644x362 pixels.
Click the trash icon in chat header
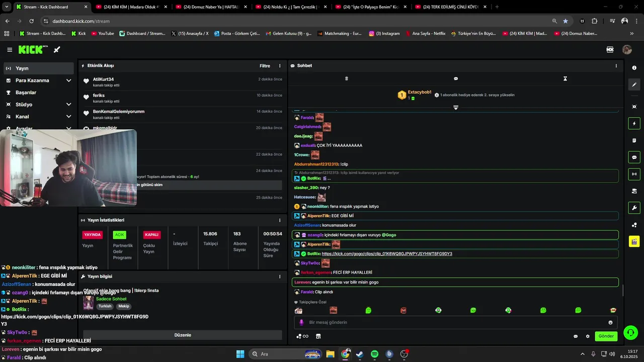[346, 78]
